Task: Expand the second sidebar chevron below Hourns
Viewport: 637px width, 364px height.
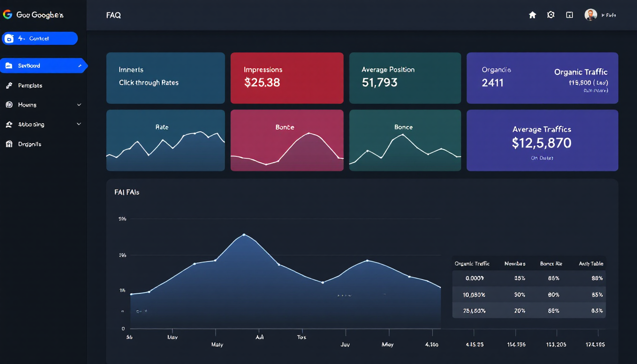Action: pos(79,124)
